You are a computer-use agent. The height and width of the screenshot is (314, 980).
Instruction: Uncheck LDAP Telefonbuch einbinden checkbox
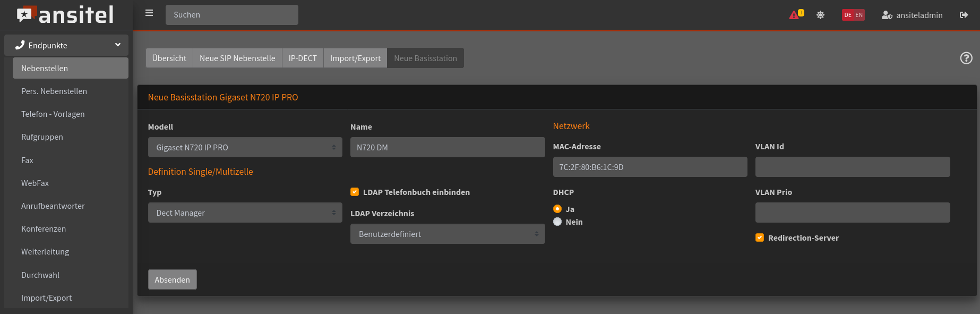coord(355,192)
